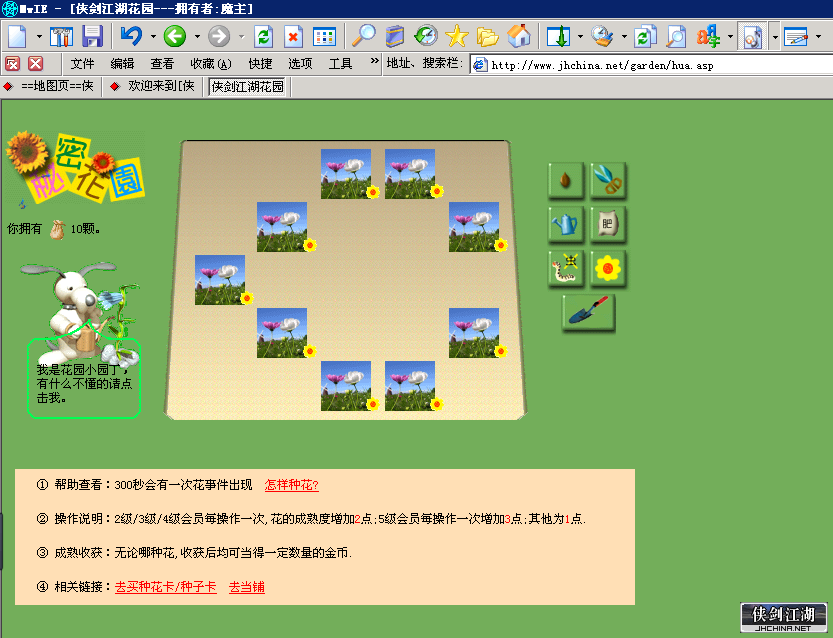Click the new blank page icon

click(x=17, y=37)
